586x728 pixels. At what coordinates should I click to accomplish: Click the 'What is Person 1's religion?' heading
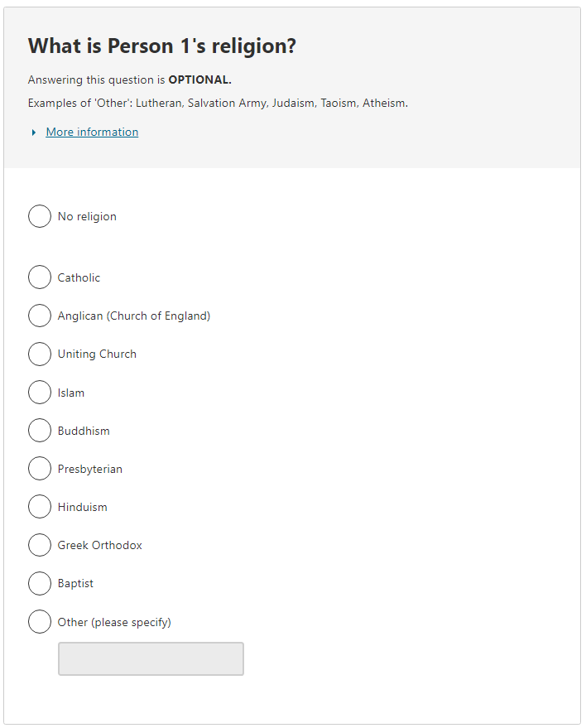tap(162, 46)
